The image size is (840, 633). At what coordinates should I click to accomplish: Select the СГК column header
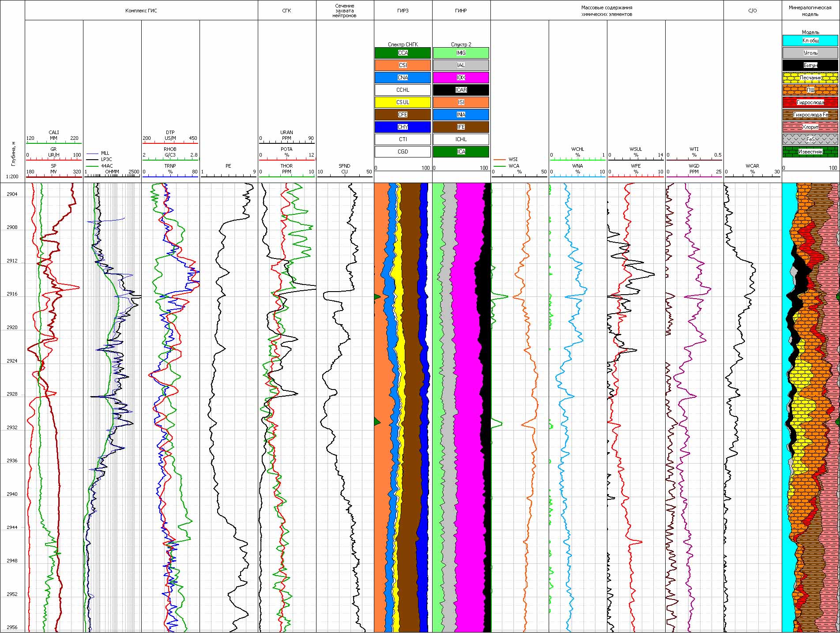point(286,10)
